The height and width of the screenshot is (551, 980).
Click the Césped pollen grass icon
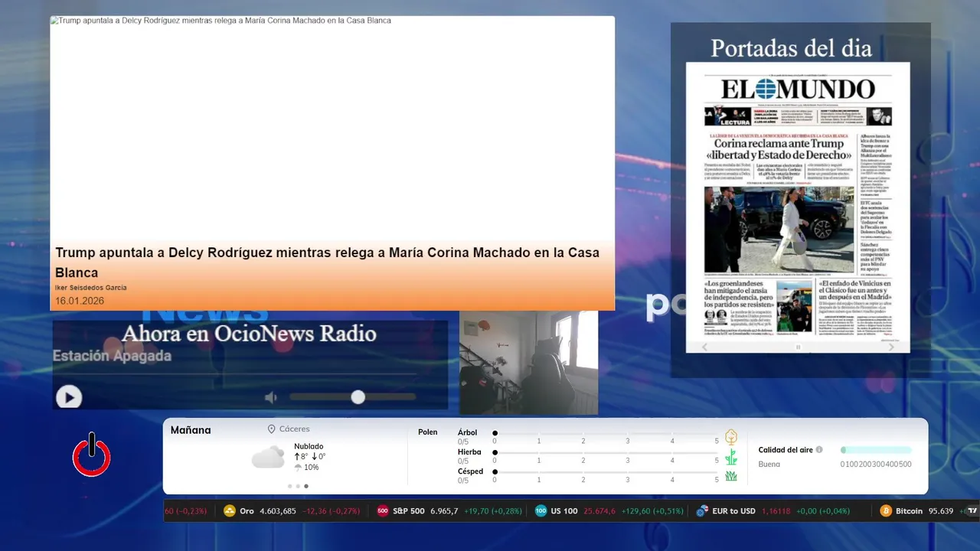click(731, 476)
